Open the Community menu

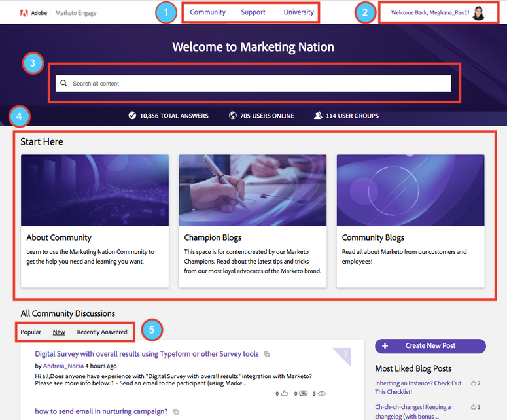[207, 12]
